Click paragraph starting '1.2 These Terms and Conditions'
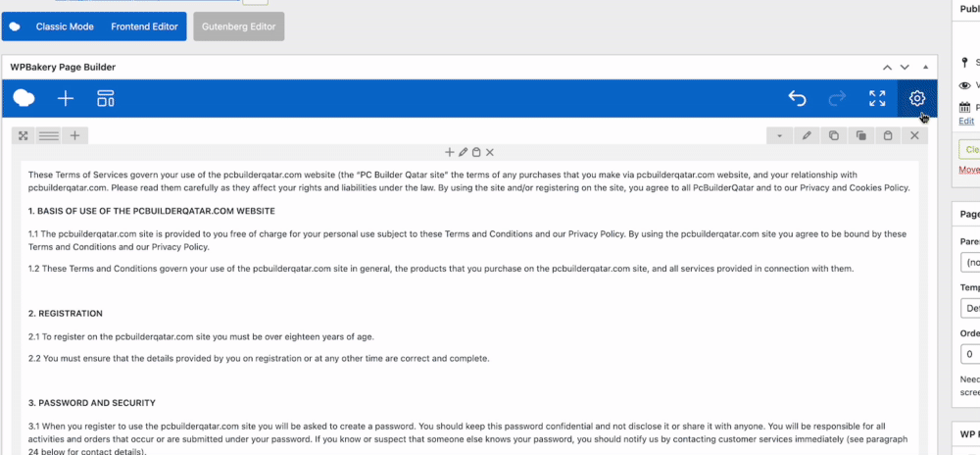This screenshot has height=455, width=980. 441,269
